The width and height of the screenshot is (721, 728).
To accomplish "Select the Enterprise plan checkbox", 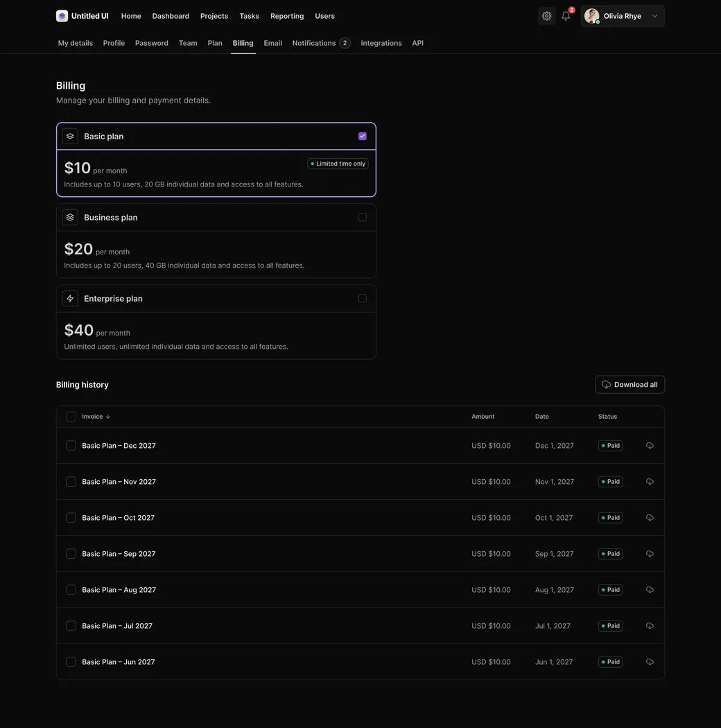I will coord(363,299).
